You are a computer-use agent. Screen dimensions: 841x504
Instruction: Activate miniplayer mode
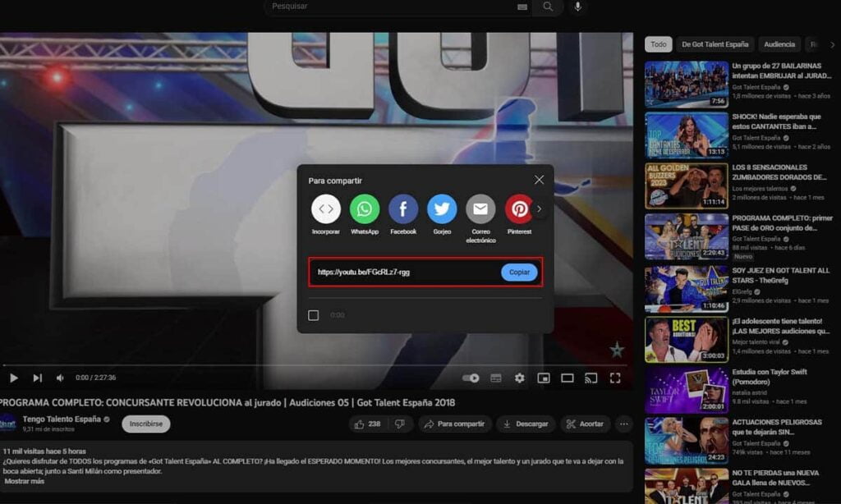click(x=544, y=378)
